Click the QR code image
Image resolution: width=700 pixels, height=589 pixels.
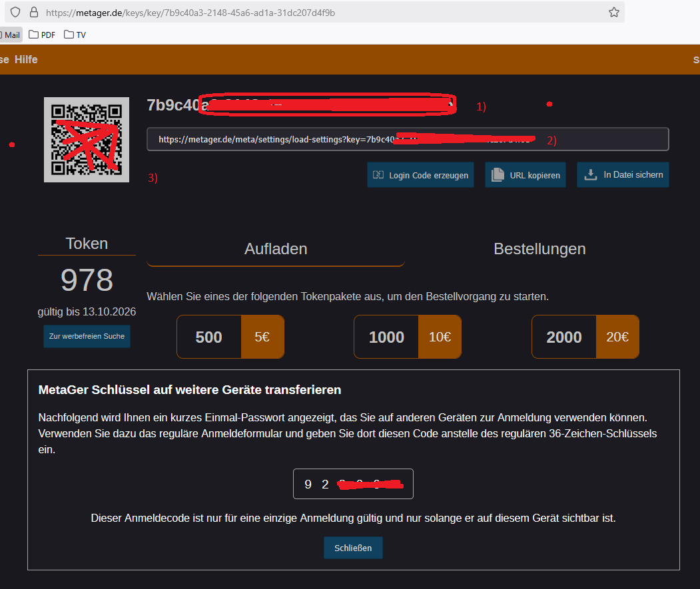(x=87, y=140)
